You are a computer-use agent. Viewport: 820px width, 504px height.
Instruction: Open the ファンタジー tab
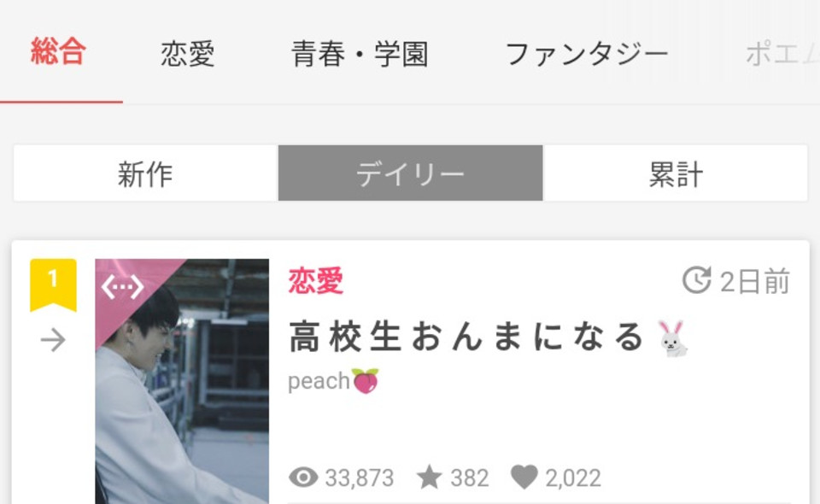tap(587, 54)
